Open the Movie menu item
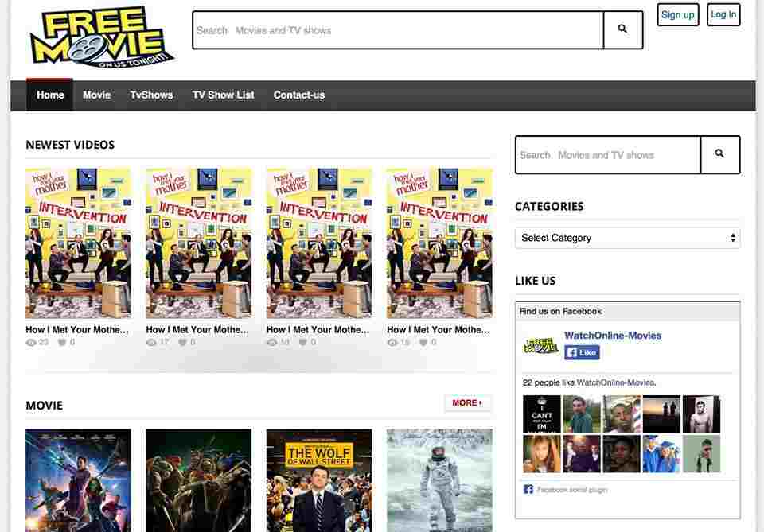 (x=96, y=95)
